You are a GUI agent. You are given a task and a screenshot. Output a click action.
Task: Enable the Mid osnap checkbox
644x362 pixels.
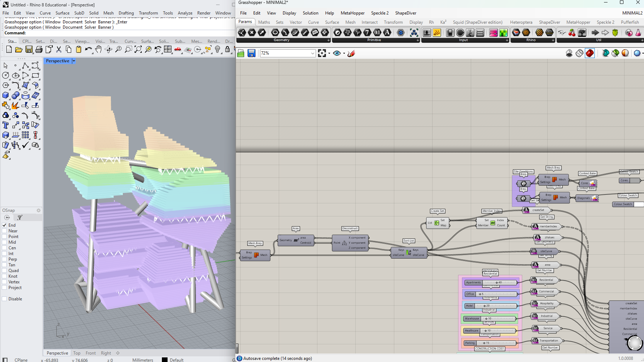5,242
